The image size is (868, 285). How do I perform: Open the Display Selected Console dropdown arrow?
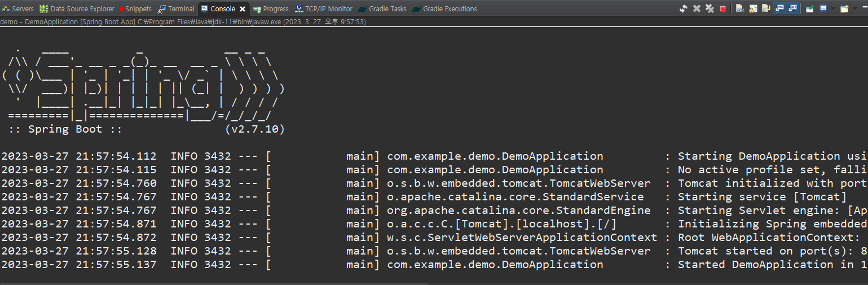(x=833, y=8)
